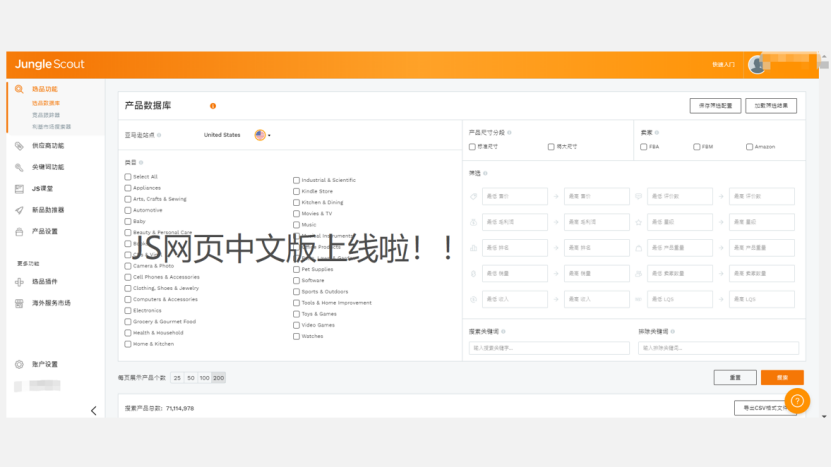The image size is (831, 467).
Task: Check the Automotive category
Action: (128, 210)
